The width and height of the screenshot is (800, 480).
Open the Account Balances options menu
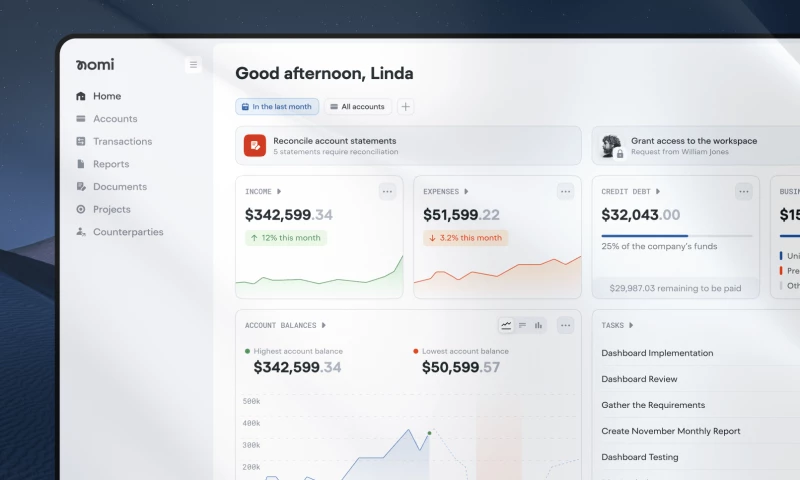pyautogui.click(x=565, y=325)
